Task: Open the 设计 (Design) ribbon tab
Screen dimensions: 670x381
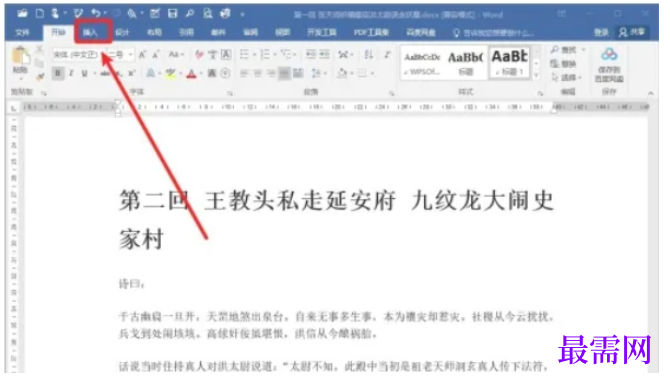Action: point(122,32)
